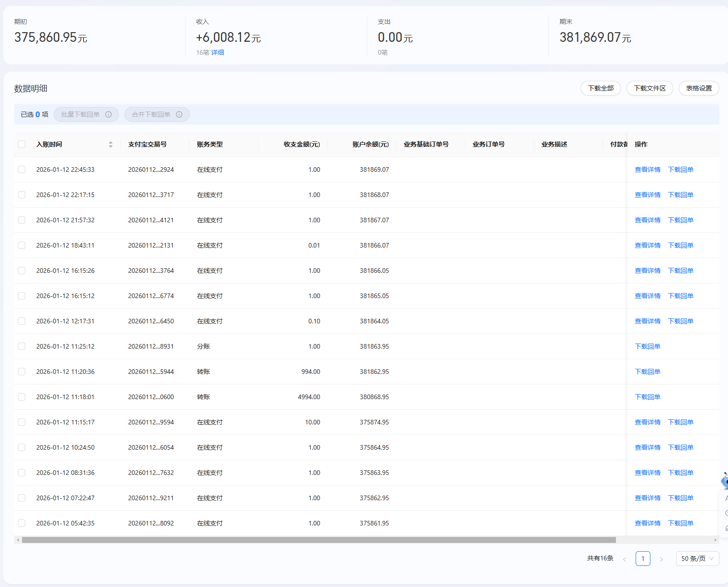728x587 pixels.
Task: Click info icon beside 批量下载回单
Action: coord(108,114)
